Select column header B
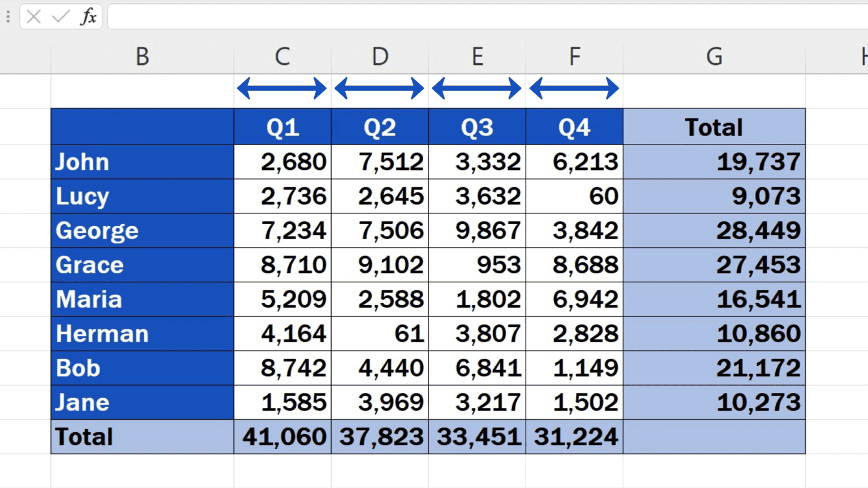Image resolution: width=868 pixels, height=488 pixels. [142, 56]
